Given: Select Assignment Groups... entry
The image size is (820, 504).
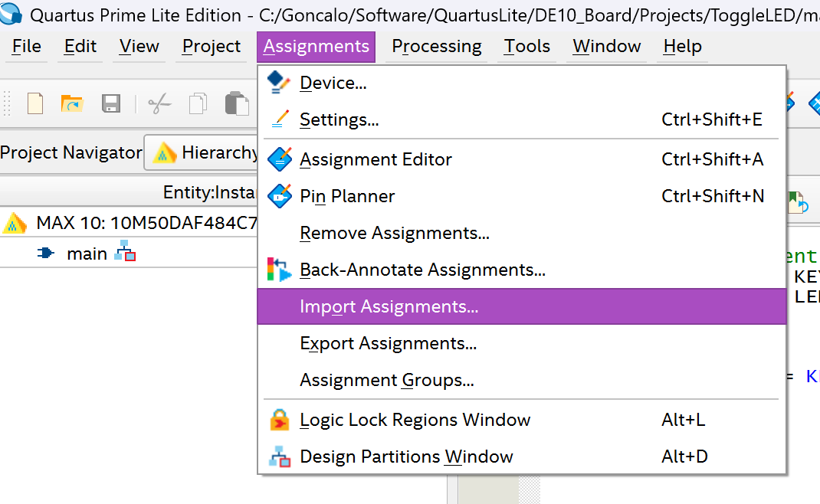Looking at the screenshot, I should (522, 380).
